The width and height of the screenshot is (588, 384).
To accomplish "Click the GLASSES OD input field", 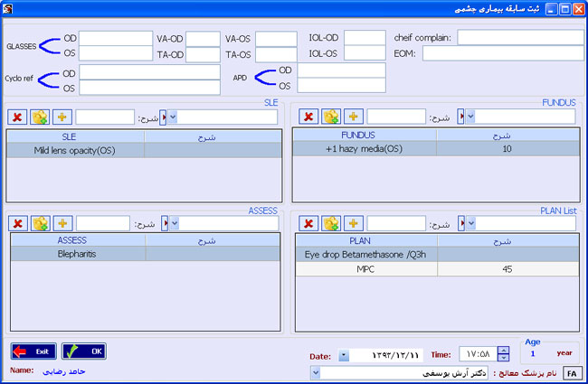I will point(116,38).
